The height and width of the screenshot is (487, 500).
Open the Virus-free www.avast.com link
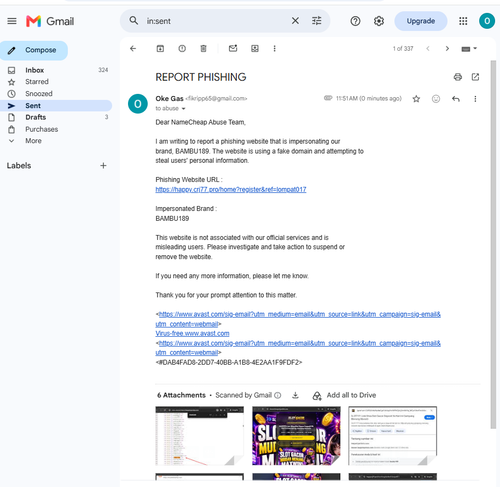(x=192, y=333)
